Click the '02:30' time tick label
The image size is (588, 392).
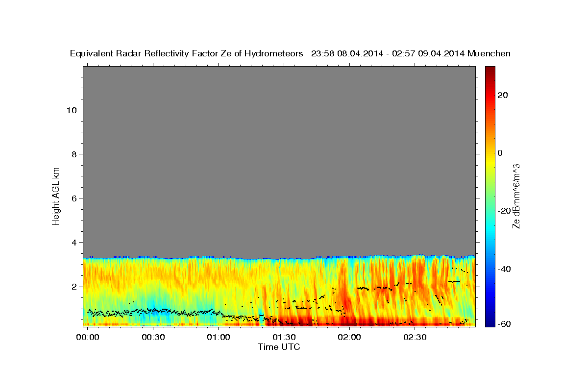tap(415, 337)
